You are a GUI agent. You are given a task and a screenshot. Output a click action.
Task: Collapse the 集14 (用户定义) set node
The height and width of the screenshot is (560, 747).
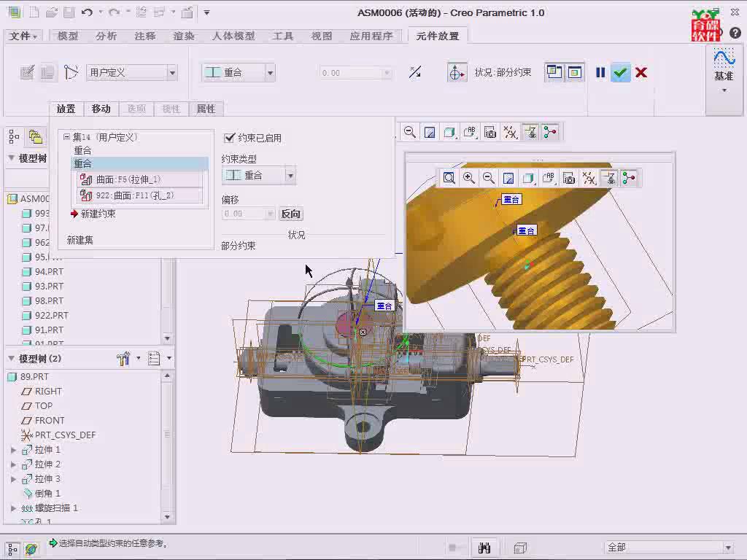66,136
